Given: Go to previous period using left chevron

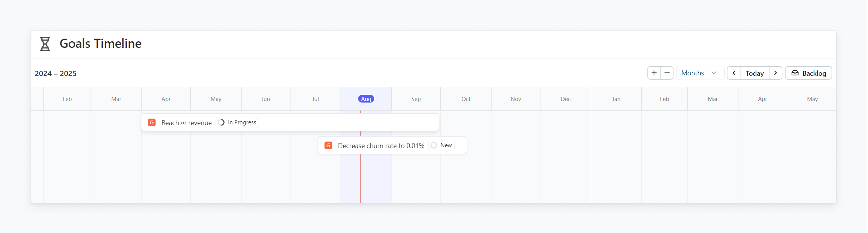Looking at the screenshot, I should pyautogui.click(x=734, y=73).
